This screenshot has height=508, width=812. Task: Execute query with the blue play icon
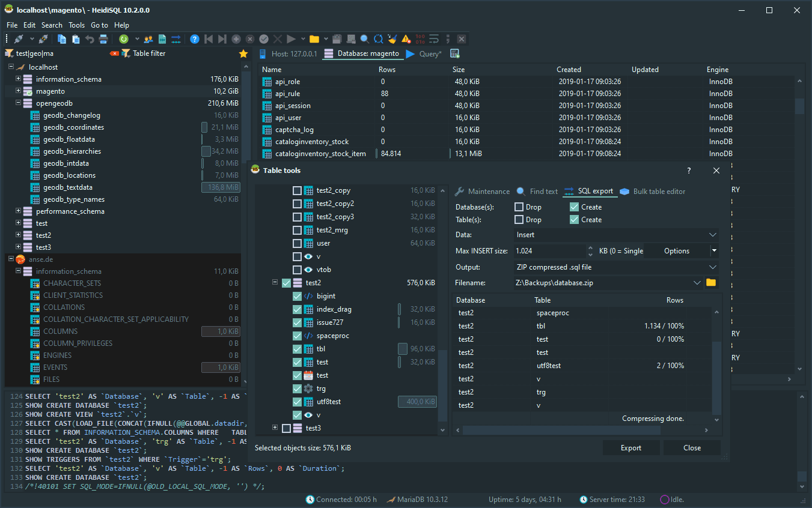tap(290, 38)
